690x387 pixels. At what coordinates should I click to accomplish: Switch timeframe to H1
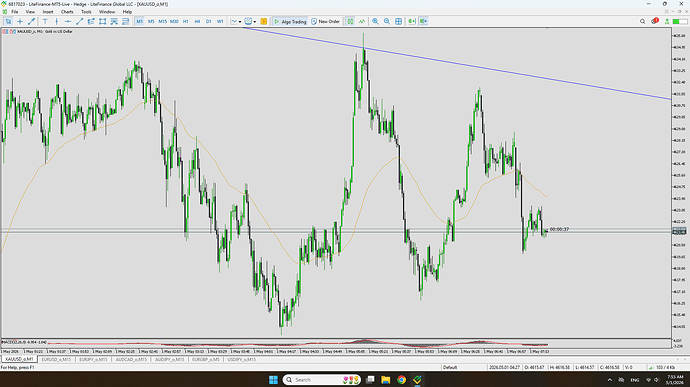(x=186, y=21)
